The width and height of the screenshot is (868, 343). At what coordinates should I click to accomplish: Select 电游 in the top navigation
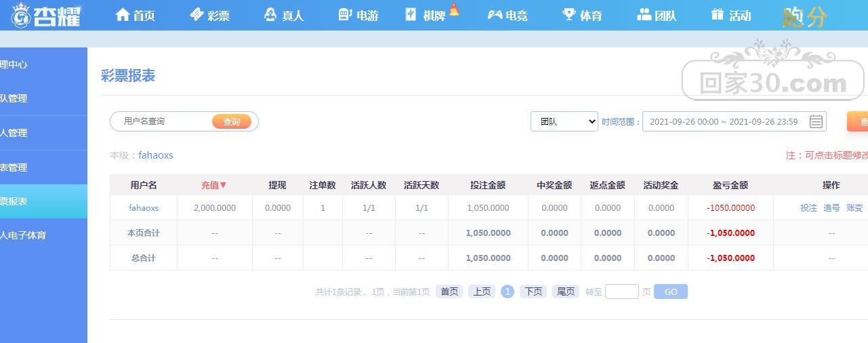(x=367, y=16)
